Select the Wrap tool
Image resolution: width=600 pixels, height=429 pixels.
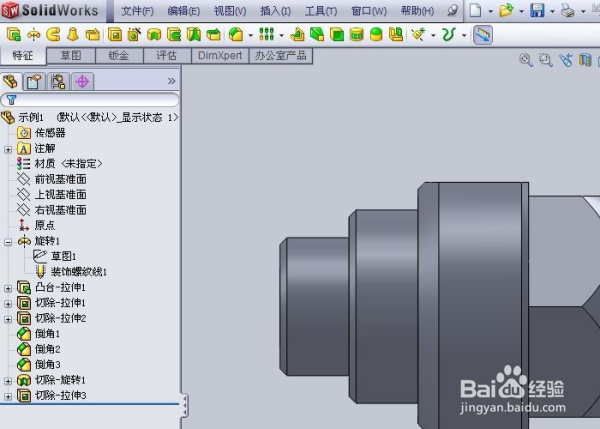point(357,35)
